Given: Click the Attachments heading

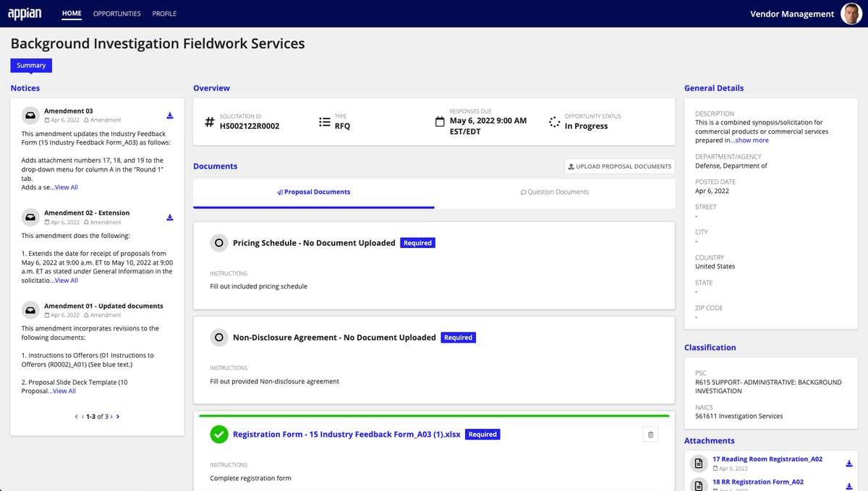Looking at the screenshot, I should point(710,440).
